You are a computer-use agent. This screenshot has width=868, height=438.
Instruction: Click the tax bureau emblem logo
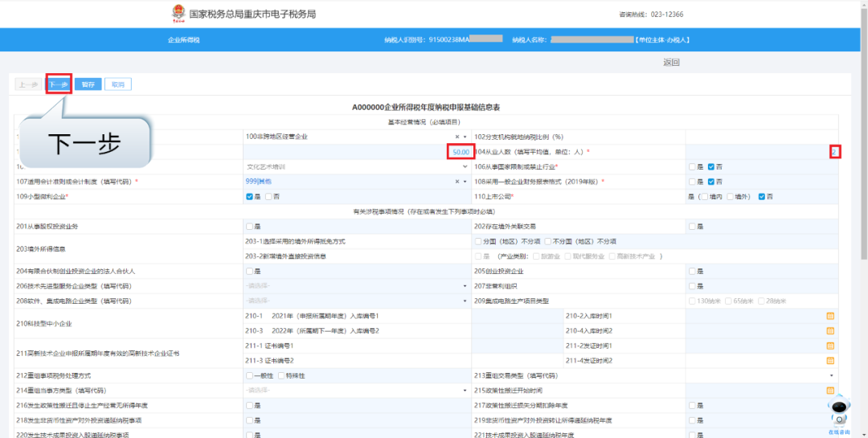tap(179, 15)
